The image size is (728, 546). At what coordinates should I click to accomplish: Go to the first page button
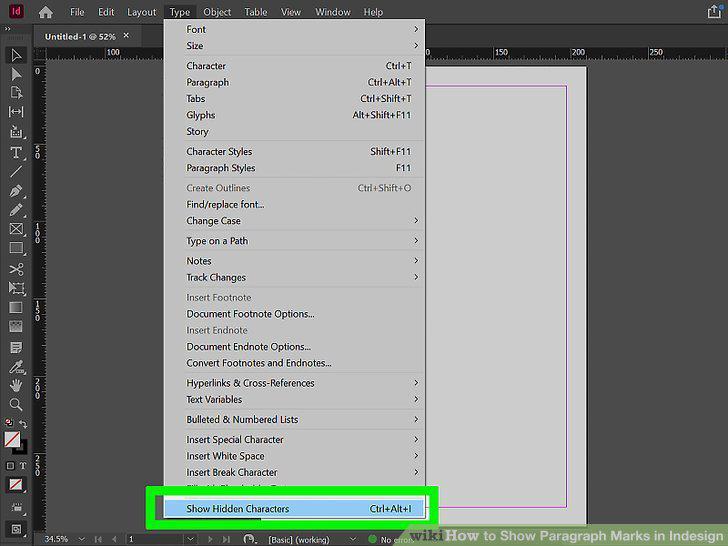click(98, 539)
